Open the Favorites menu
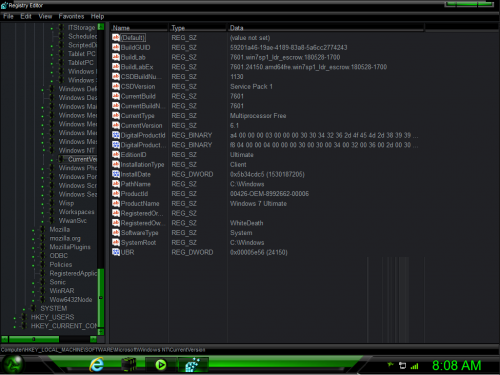Screen dimensions: 500x375 pos(71,16)
